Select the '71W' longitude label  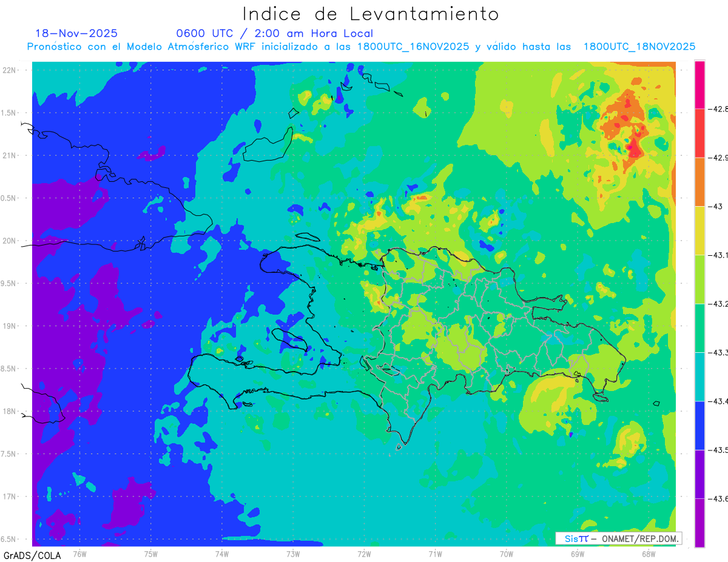(x=435, y=554)
